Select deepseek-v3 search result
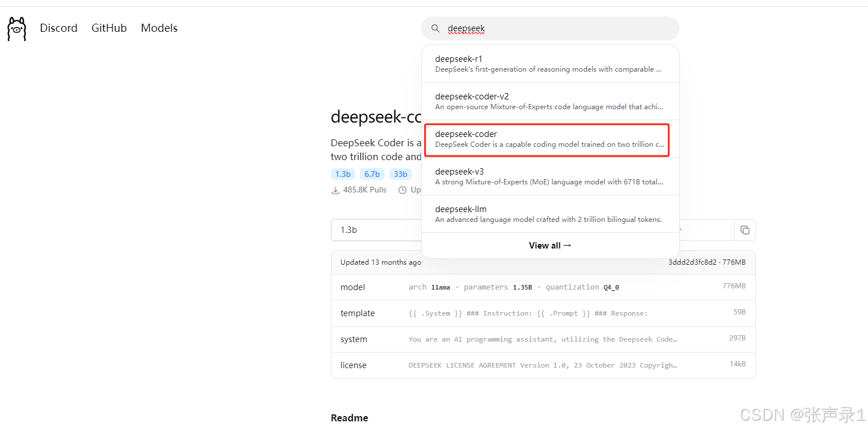The width and height of the screenshot is (868, 430). coord(550,176)
